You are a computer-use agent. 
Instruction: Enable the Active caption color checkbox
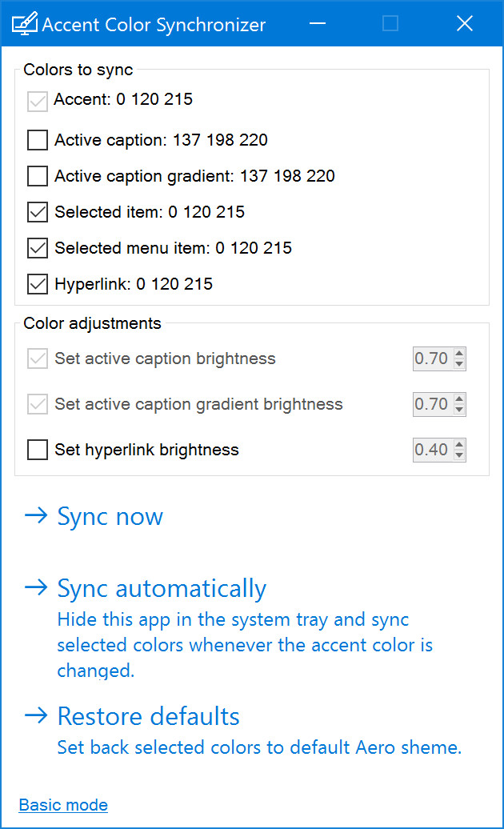[38, 140]
